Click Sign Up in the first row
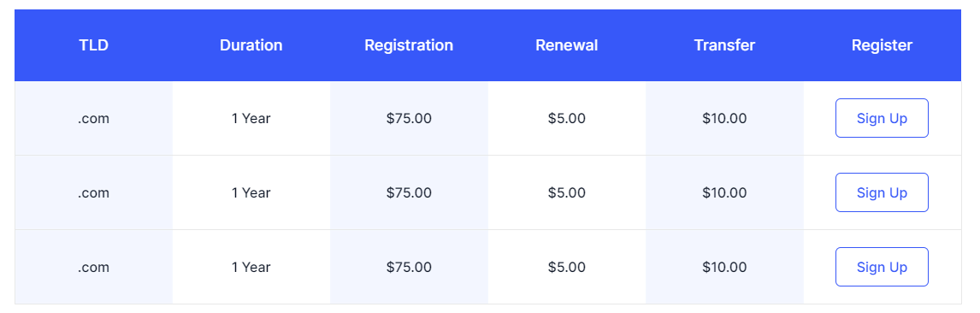 click(x=882, y=118)
